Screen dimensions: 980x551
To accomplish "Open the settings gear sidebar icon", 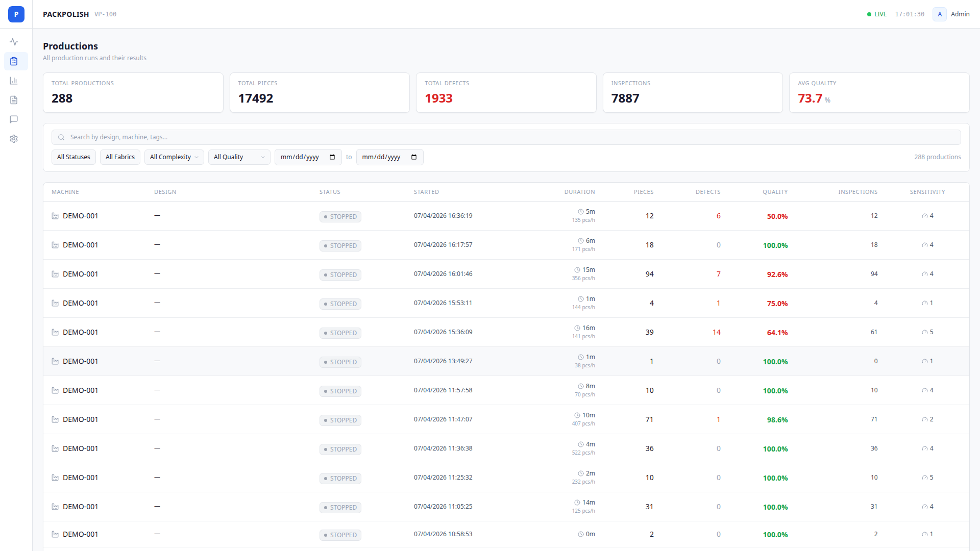I will (x=14, y=139).
